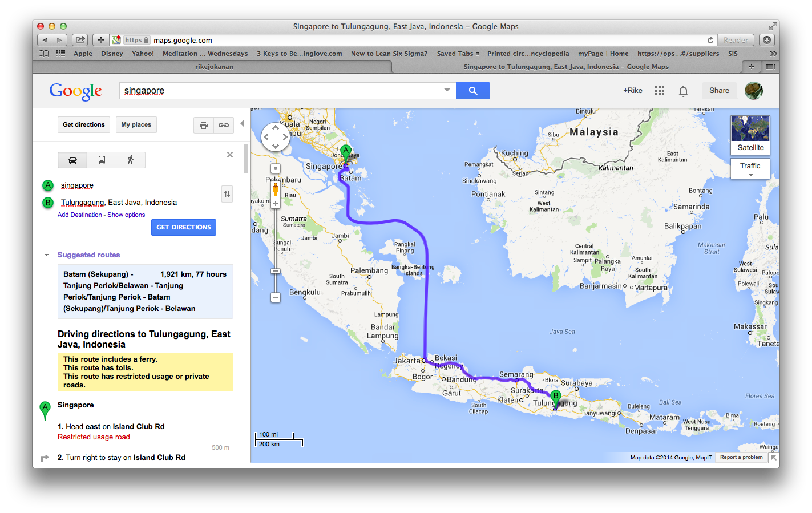Open the search box suggestions dropdown
Screen dimensions: 812x513
(x=447, y=90)
